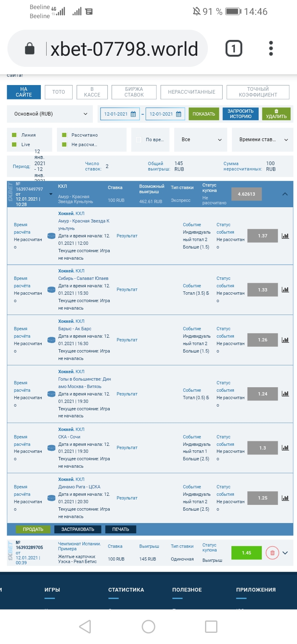
Task: Enable the По времени checkbox
Action: [139, 140]
